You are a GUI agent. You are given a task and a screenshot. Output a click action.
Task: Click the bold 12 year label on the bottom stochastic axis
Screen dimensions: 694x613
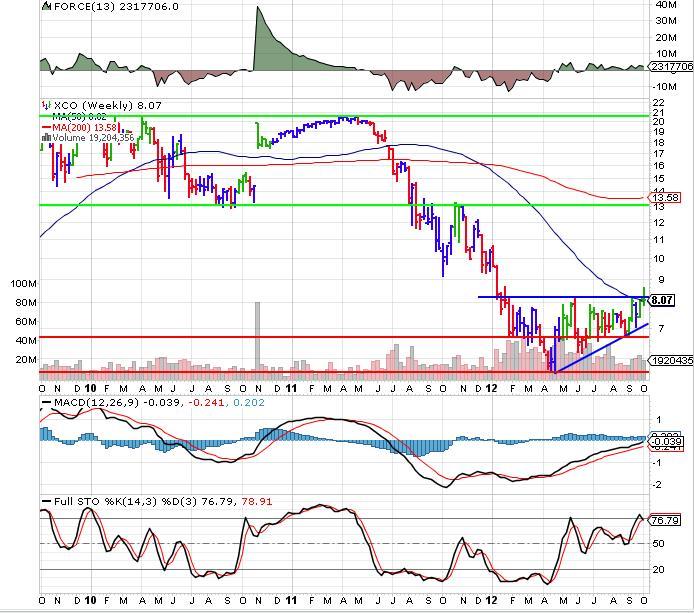coord(491,600)
